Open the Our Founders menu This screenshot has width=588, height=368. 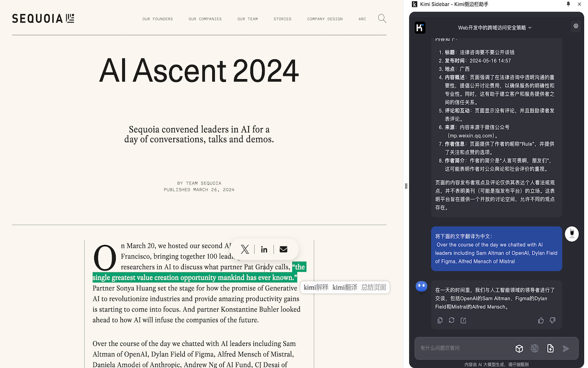point(158,19)
